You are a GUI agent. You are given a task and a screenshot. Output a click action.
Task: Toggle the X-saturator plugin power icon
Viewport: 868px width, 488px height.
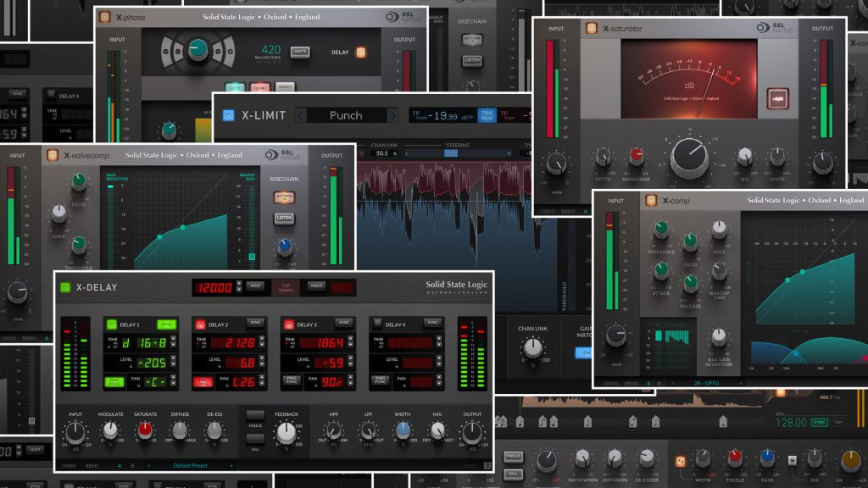pos(591,28)
